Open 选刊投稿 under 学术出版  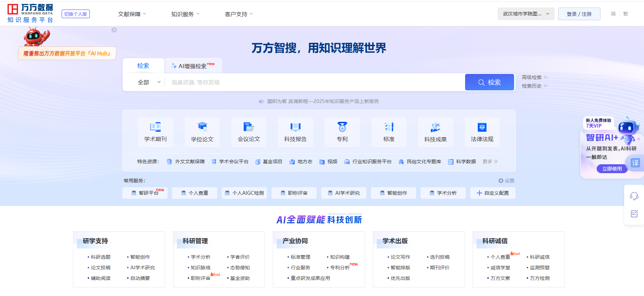(440, 257)
